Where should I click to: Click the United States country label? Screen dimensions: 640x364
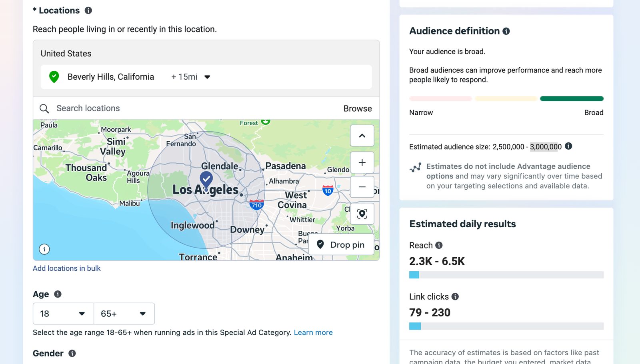click(66, 54)
